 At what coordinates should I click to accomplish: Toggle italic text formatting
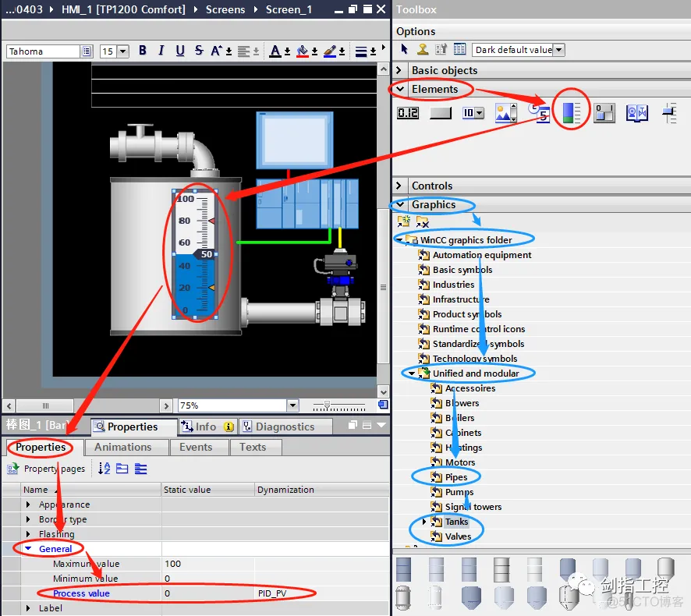coord(161,51)
